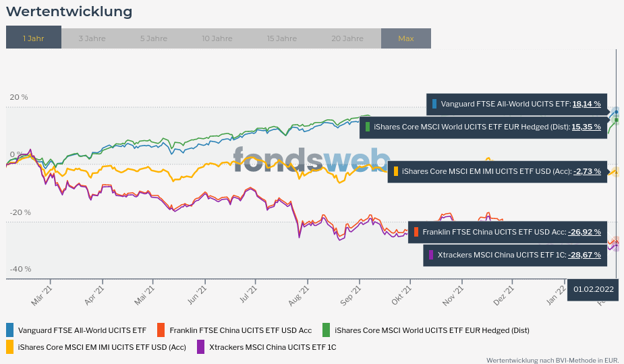Click blue Vanguard FTSE All-World legend swatch
Image resolution: width=624 pixels, height=364 pixels.
pyautogui.click(x=9, y=330)
